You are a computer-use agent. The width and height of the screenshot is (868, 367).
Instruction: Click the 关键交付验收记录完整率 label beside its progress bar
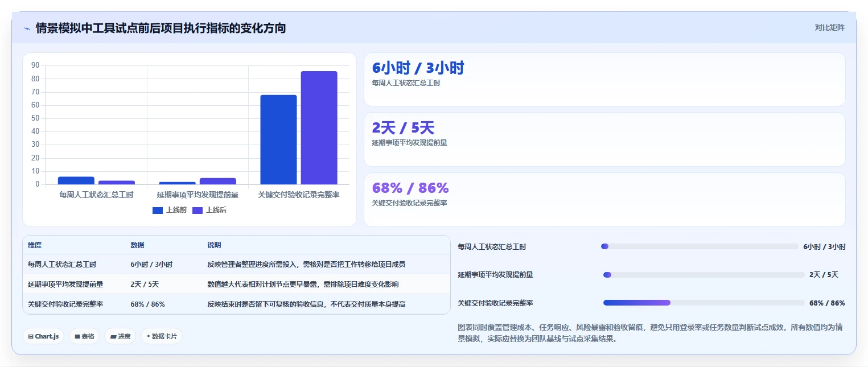click(495, 303)
